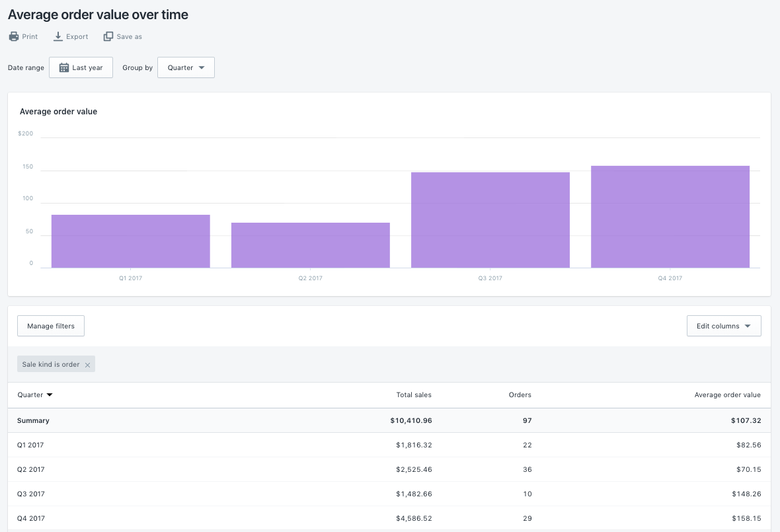
Task: Click the 22 orders cell
Action: (x=527, y=445)
